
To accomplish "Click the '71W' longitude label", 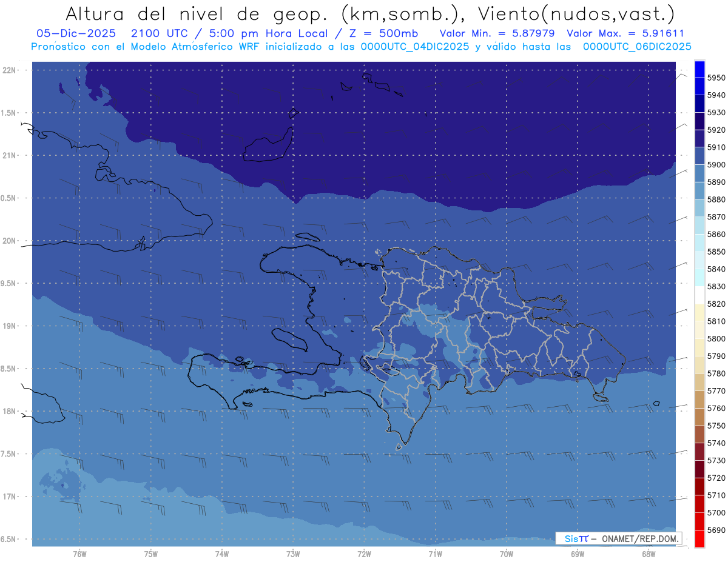I will point(435,554).
